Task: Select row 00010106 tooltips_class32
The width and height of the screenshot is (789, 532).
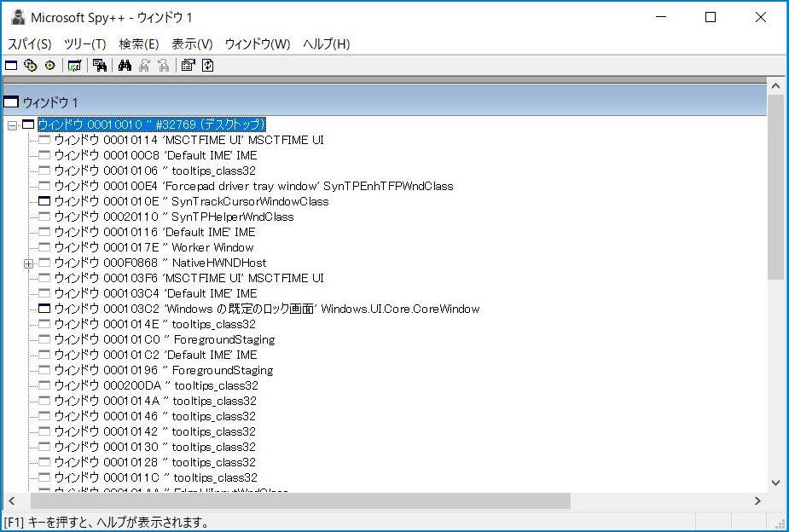Action: 155,171
